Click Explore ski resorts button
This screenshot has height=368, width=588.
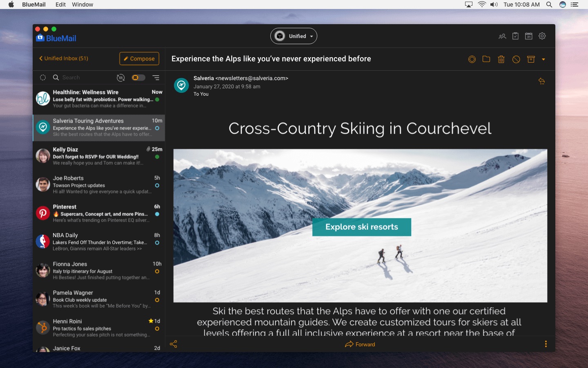coord(362,227)
